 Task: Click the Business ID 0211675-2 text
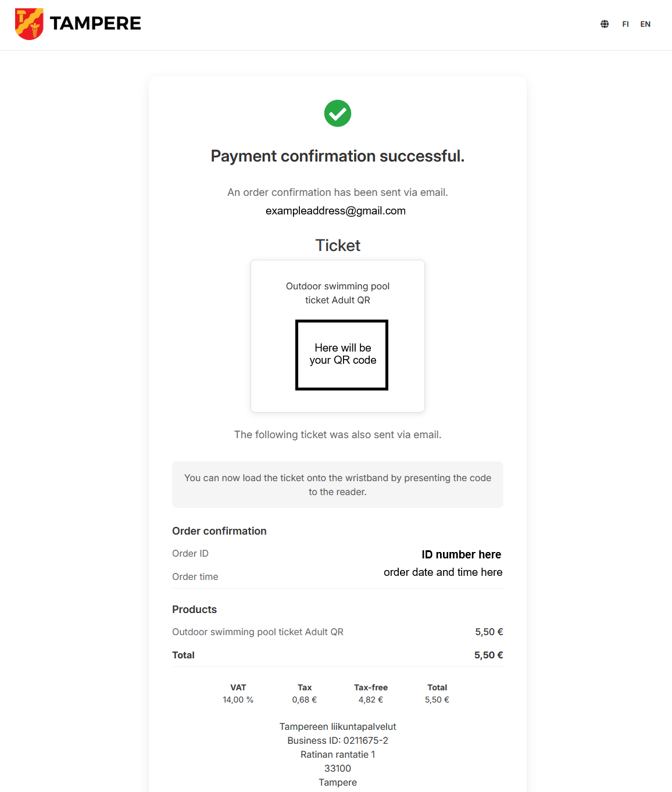tap(338, 740)
